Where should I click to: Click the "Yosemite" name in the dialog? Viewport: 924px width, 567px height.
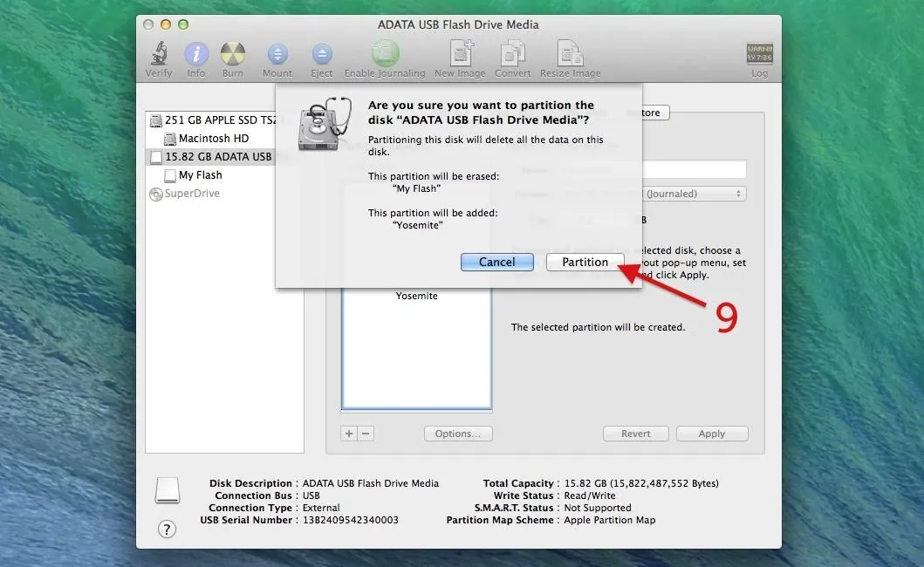[x=418, y=225]
